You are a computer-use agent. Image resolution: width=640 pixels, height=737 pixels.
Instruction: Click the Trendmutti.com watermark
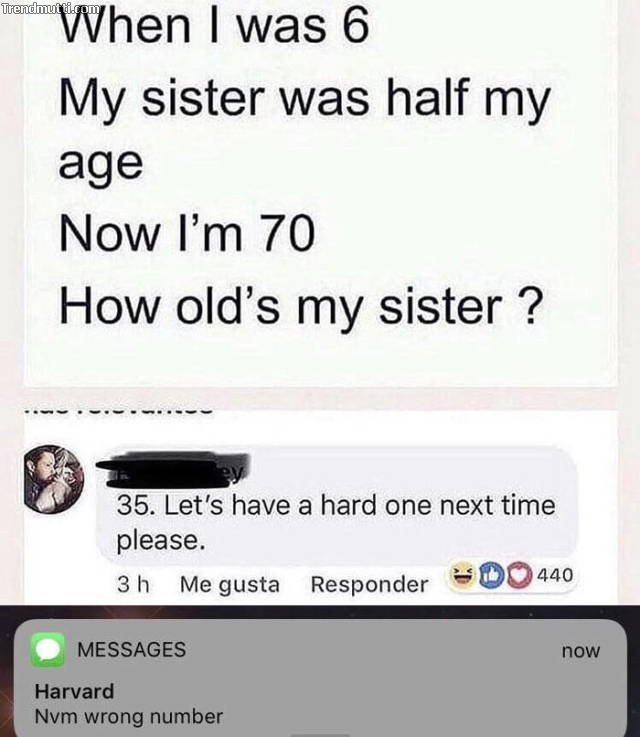click(x=50, y=8)
